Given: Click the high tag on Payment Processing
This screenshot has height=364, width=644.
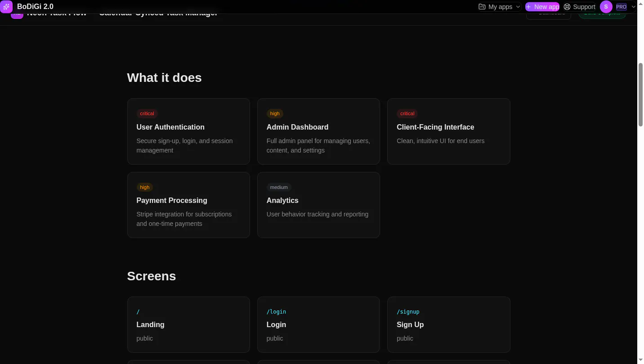Looking at the screenshot, I should (145, 187).
